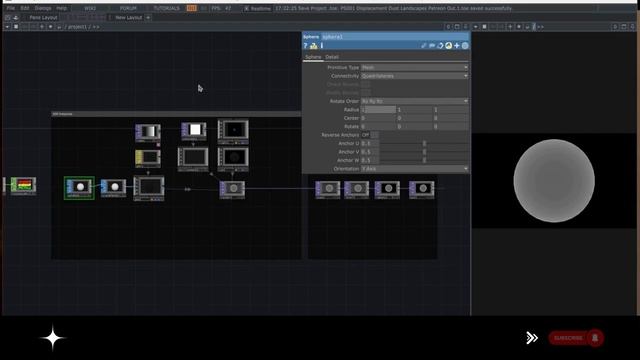Toggle the Reverse Anchors switch
Viewport: 640px width, 360px height.
pyautogui.click(x=370, y=135)
